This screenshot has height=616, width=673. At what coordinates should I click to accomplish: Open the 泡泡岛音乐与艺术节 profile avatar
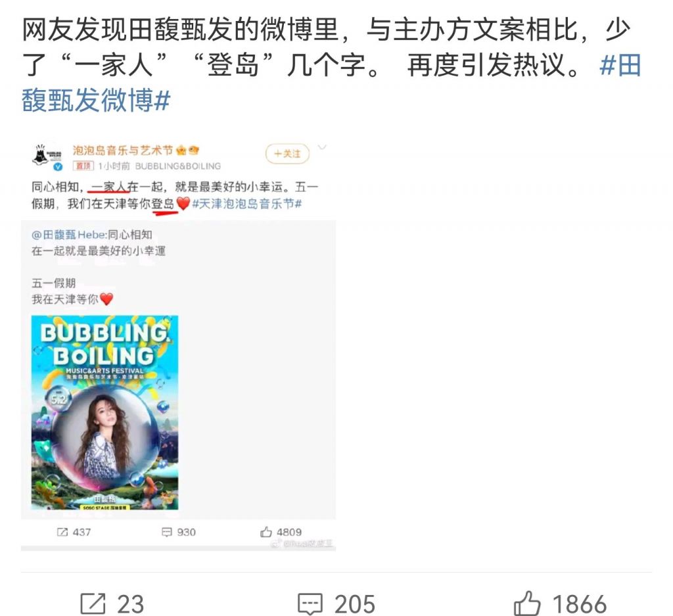pos(47,156)
